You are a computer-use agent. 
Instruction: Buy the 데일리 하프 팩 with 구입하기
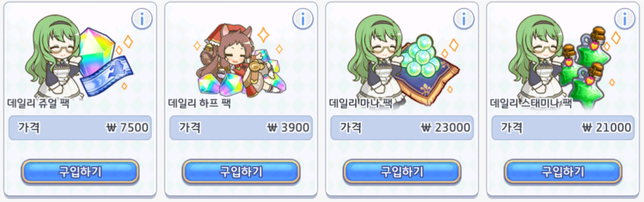pyautogui.click(x=241, y=172)
